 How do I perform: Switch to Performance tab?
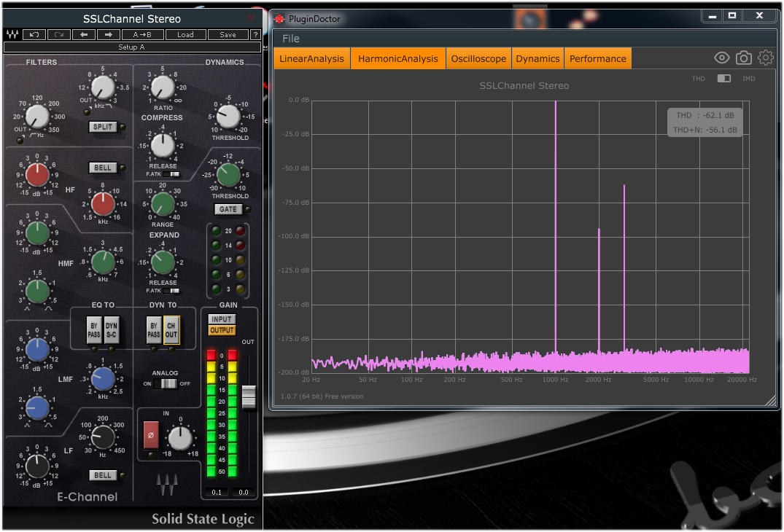[x=597, y=58]
